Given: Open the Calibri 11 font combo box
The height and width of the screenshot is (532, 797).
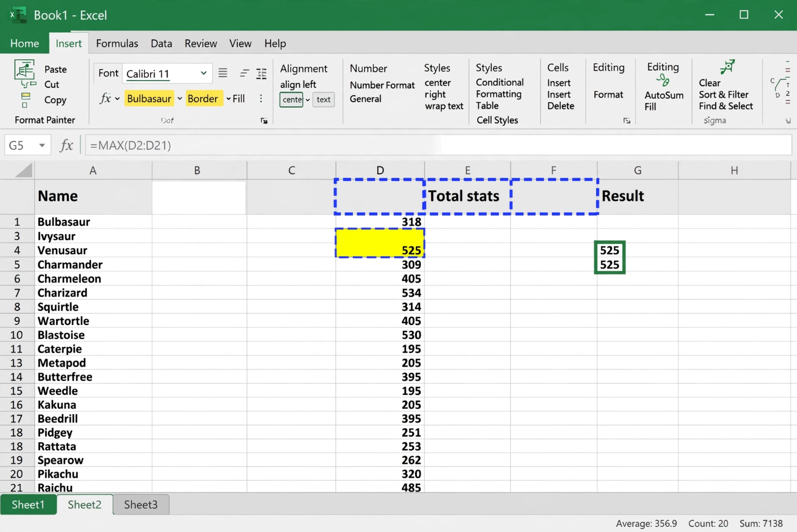Looking at the screenshot, I should [x=167, y=74].
